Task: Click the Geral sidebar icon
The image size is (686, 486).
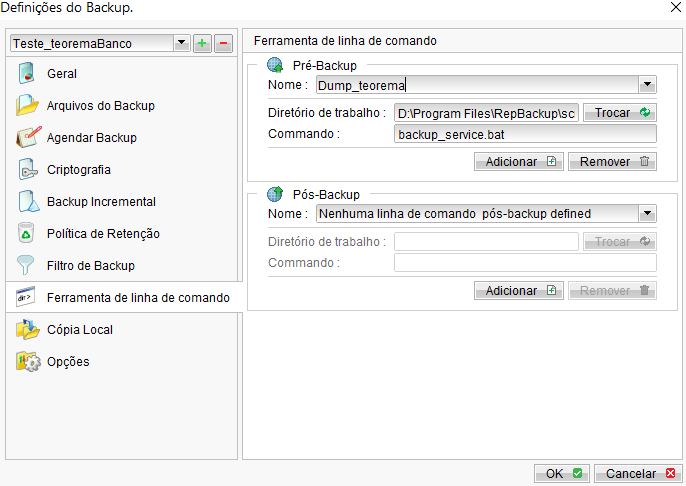Action: [x=26, y=73]
